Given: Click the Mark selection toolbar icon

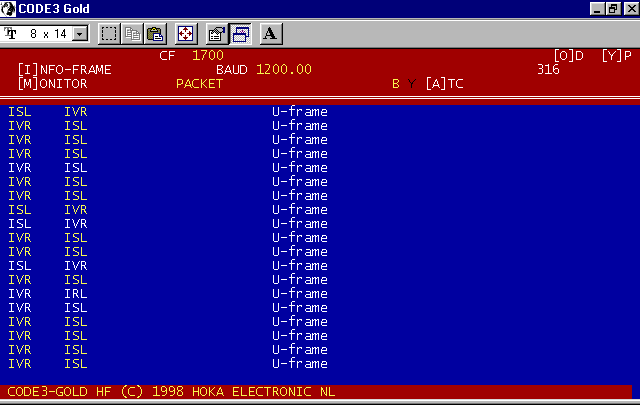Looking at the screenshot, I should [109, 34].
